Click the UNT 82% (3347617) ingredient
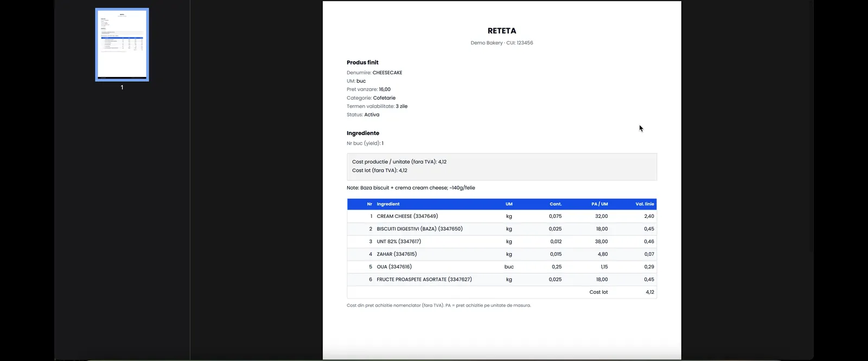 [x=399, y=242]
